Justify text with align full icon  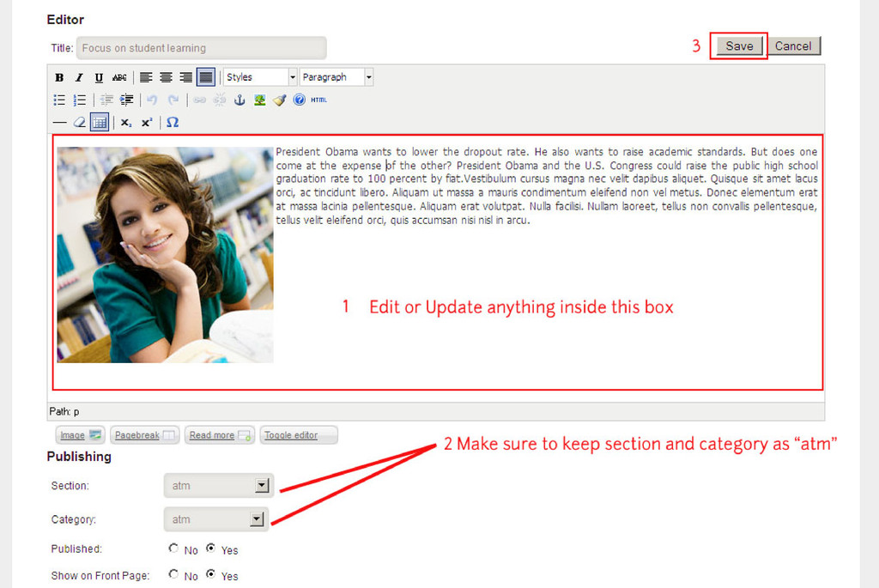click(206, 77)
